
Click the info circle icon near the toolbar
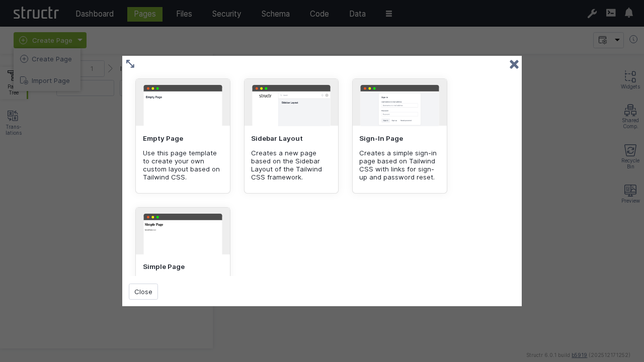(x=633, y=39)
